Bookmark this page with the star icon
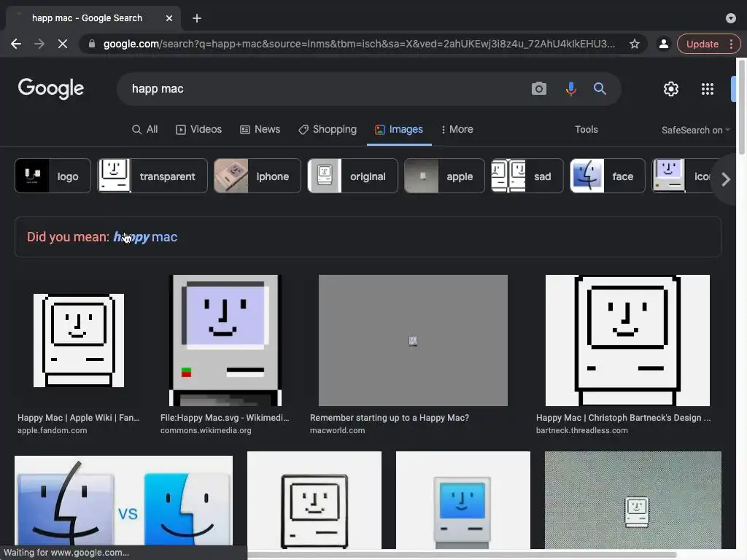This screenshot has height=560, width=747. (634, 44)
